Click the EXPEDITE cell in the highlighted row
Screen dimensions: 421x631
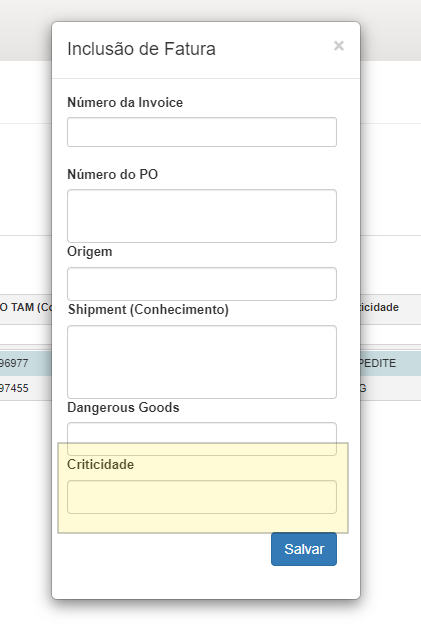point(378,363)
